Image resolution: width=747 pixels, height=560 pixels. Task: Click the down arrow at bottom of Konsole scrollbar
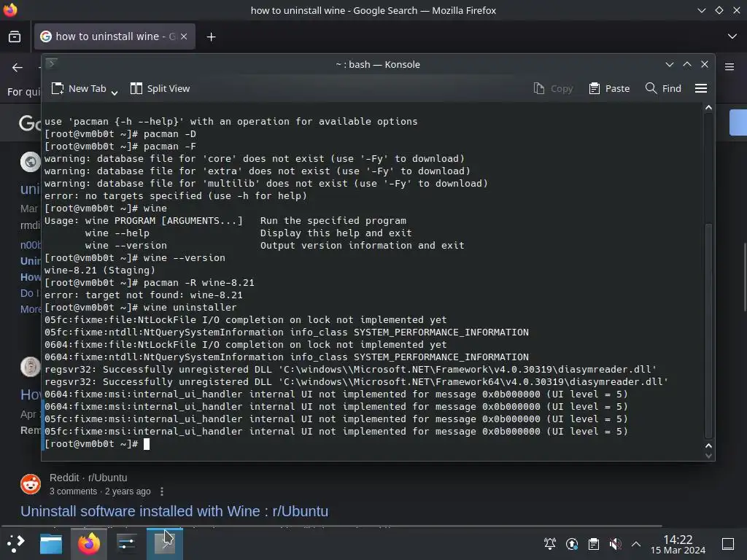pos(708,455)
